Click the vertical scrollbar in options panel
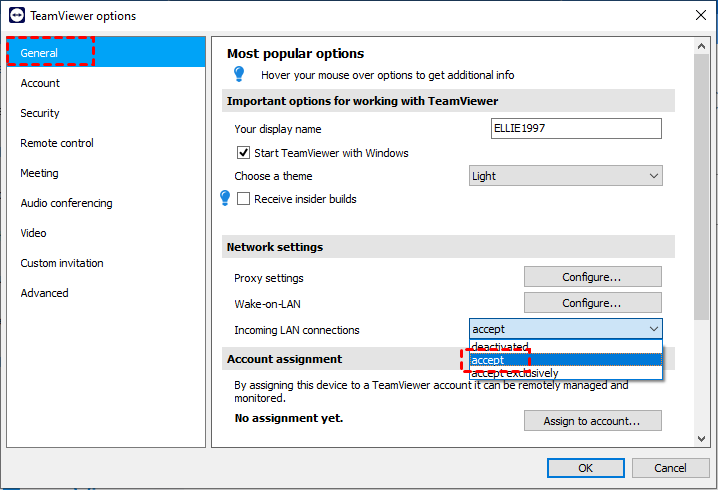 702,180
